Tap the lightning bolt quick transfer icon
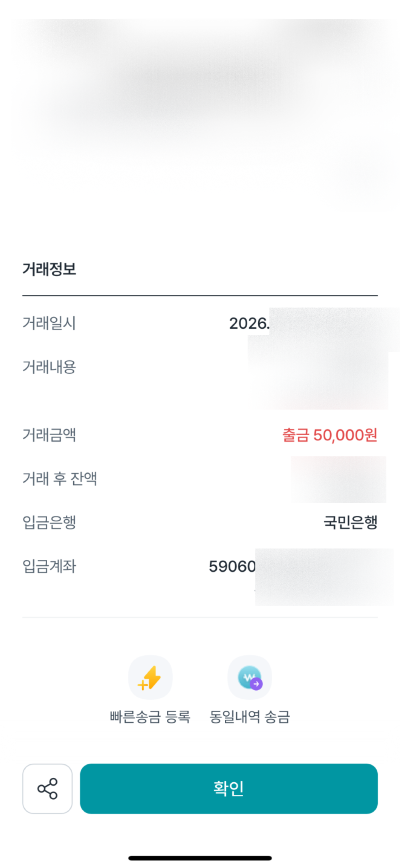400x868 pixels. pyautogui.click(x=150, y=677)
